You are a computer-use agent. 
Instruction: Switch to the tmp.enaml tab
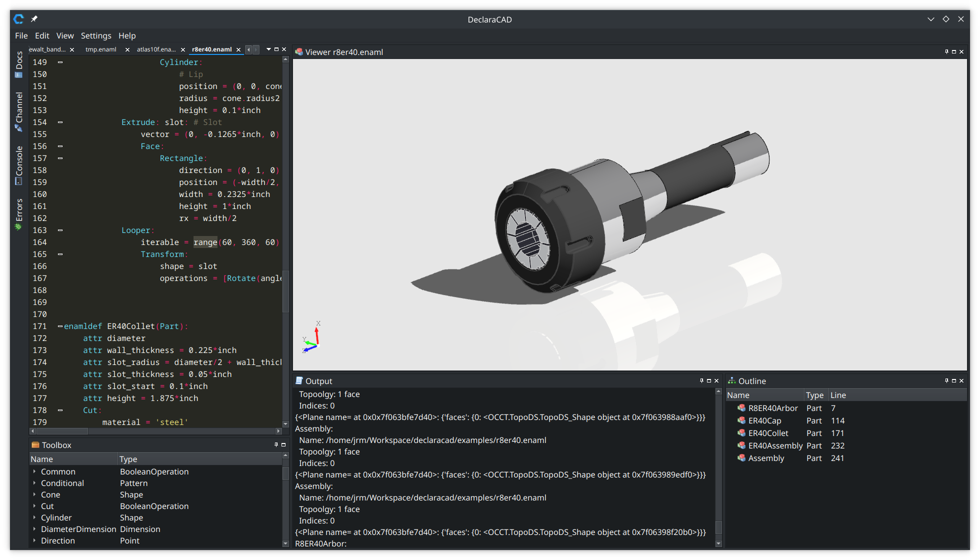101,49
